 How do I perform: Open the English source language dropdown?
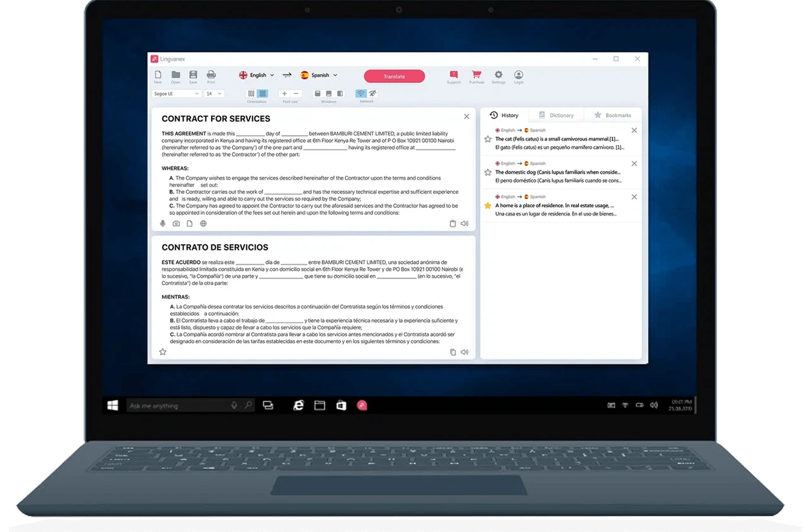coord(256,75)
